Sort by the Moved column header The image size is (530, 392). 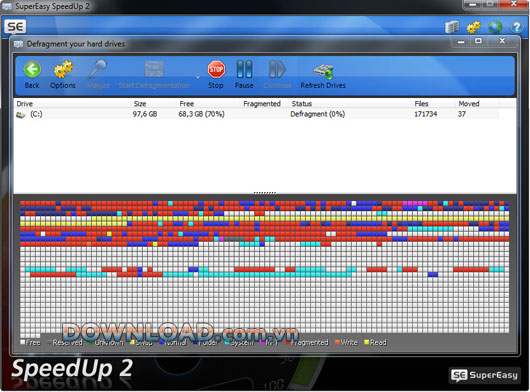click(469, 104)
